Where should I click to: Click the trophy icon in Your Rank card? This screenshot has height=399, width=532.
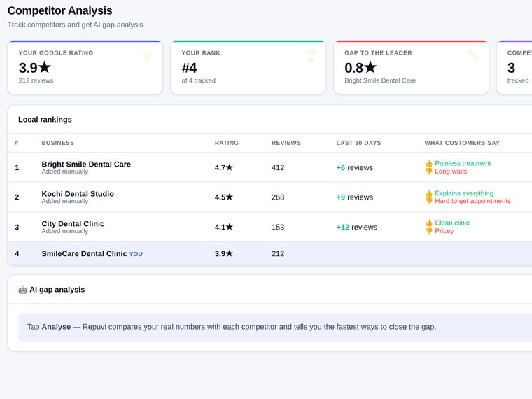tap(310, 55)
